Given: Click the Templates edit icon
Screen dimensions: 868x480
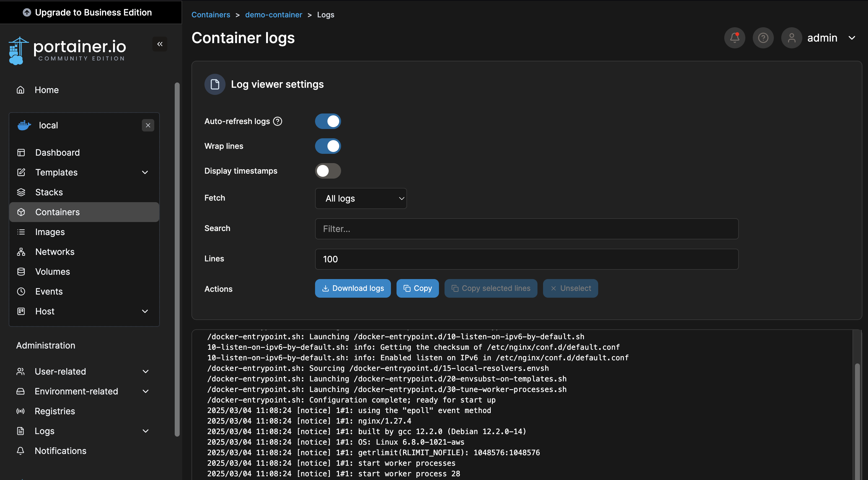Looking at the screenshot, I should [x=21, y=172].
